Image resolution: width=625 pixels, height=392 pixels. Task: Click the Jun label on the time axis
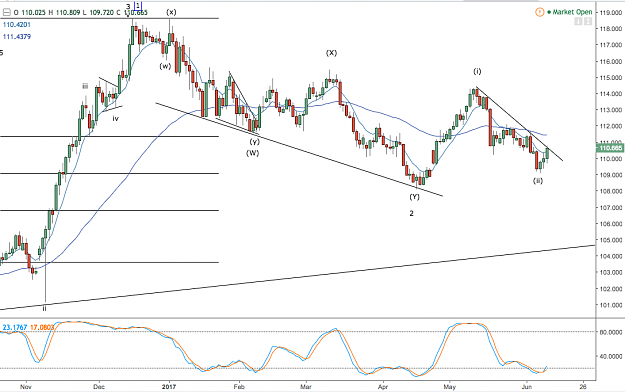click(527, 387)
